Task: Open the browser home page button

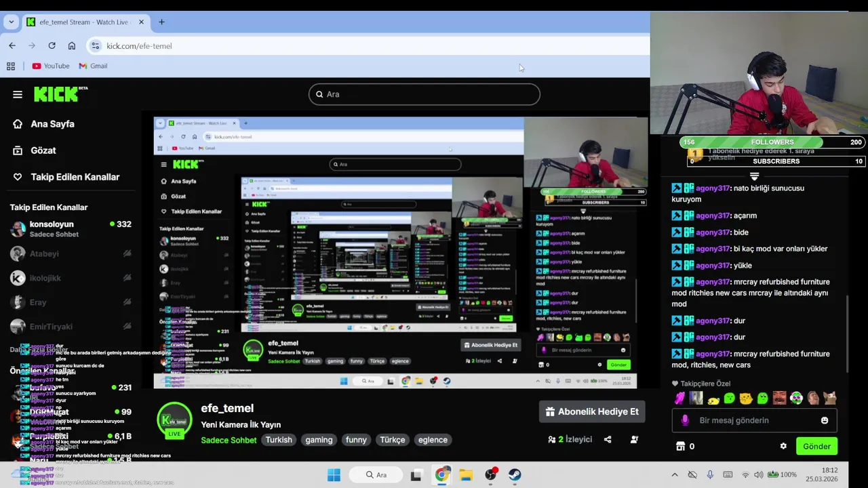Action: [72, 45]
